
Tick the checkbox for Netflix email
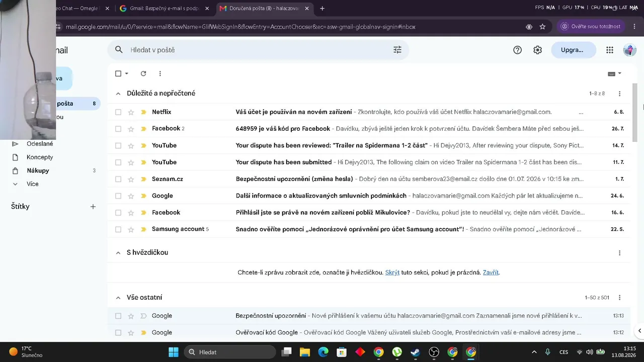118,112
